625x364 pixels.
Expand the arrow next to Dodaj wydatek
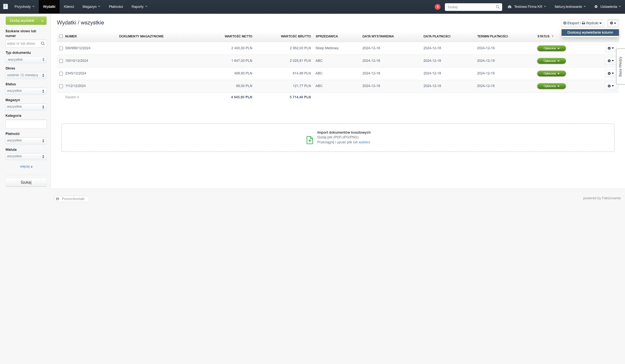42,21
